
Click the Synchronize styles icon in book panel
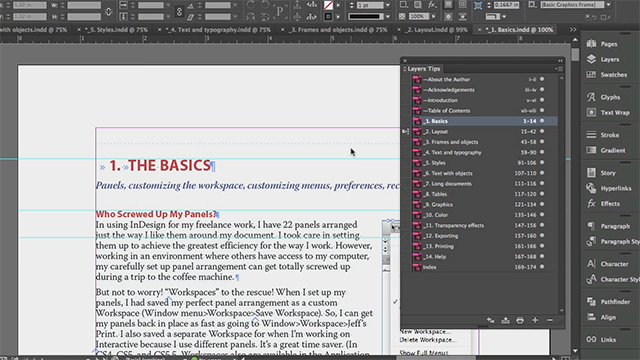coord(491,320)
